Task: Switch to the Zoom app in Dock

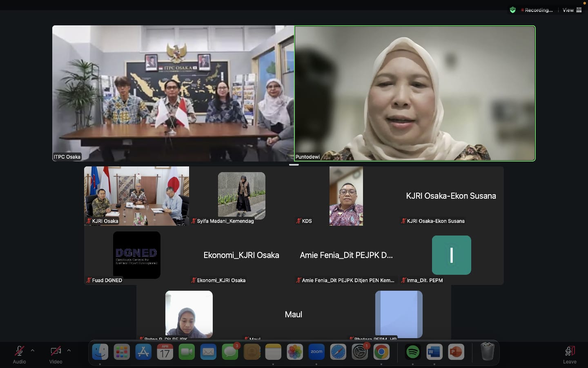Action: (316, 352)
